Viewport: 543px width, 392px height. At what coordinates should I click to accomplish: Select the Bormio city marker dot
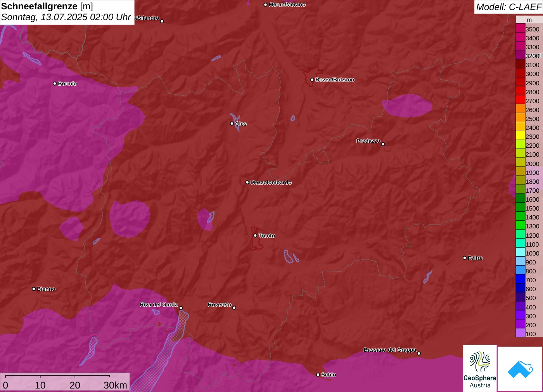click(55, 83)
